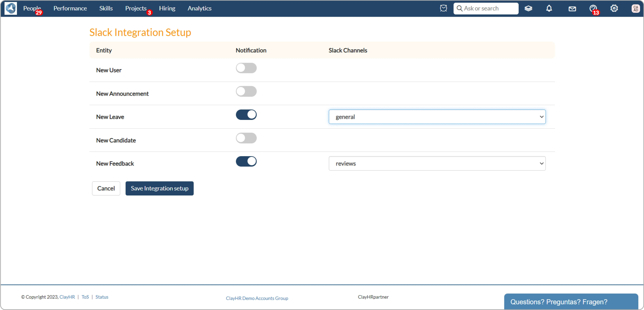The image size is (644, 310).
Task: Click the Ask or search field
Action: pos(489,9)
